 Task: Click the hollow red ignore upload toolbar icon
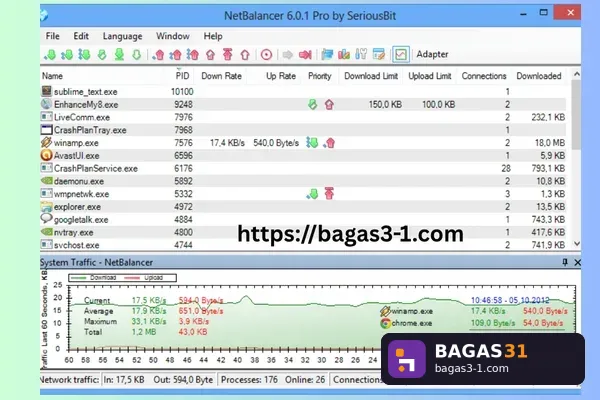[245, 55]
